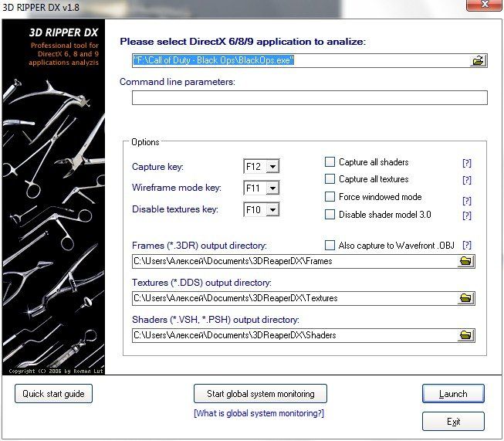
Task: Start global system monitoring
Action: [260, 394]
